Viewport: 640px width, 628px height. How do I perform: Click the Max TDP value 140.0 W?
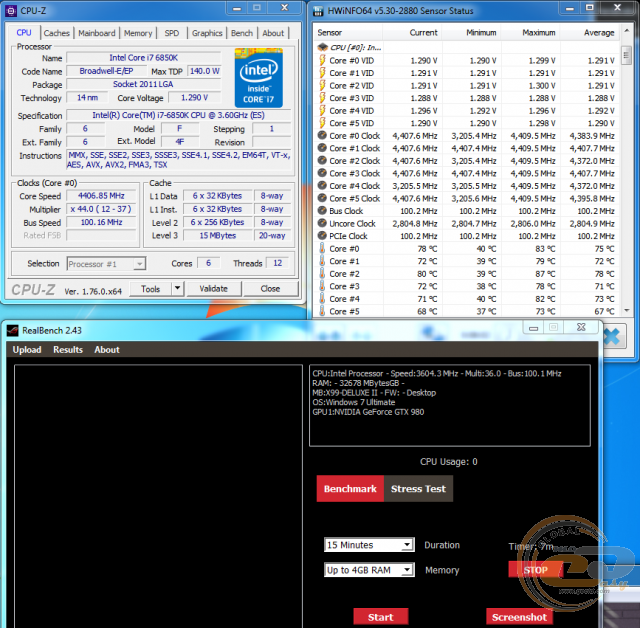pos(204,71)
